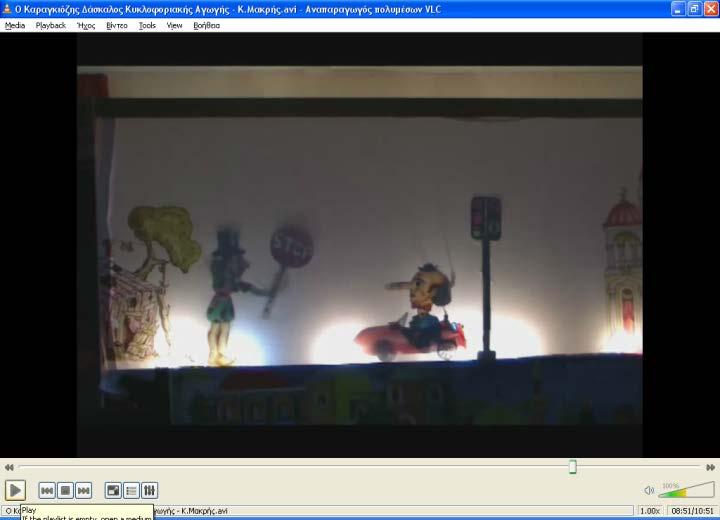Viewport: 720px width, 520px height.
Task: Stop playback with the stop button
Action: (x=65, y=491)
